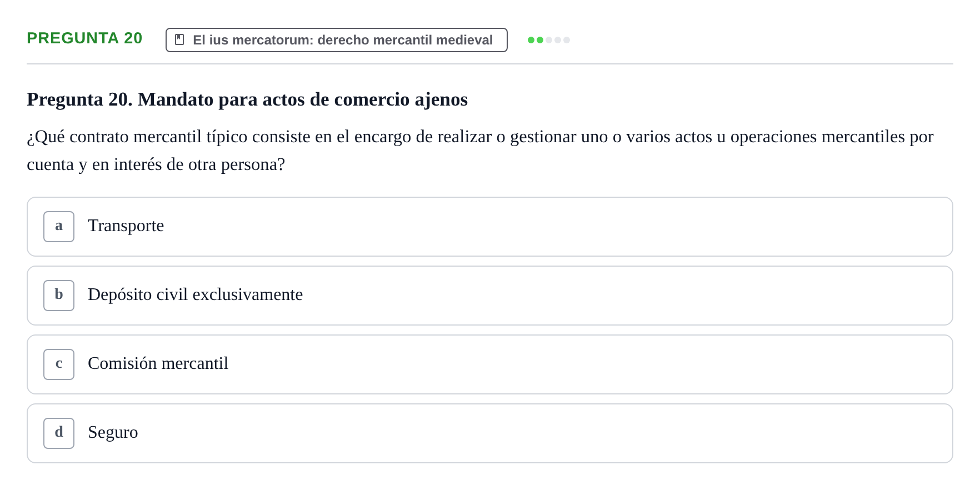This screenshot has width=980, height=490.
Task: Click the second green difficulty dot
Action: pyautogui.click(x=540, y=40)
